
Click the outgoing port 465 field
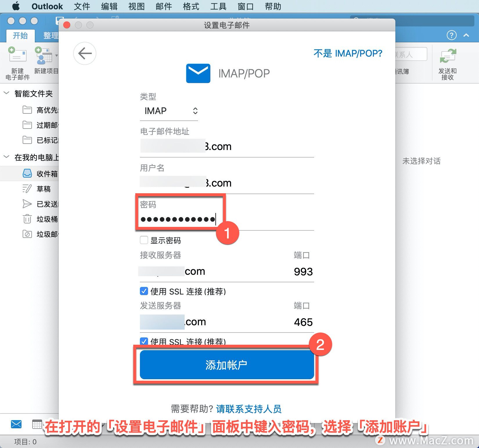303,322
